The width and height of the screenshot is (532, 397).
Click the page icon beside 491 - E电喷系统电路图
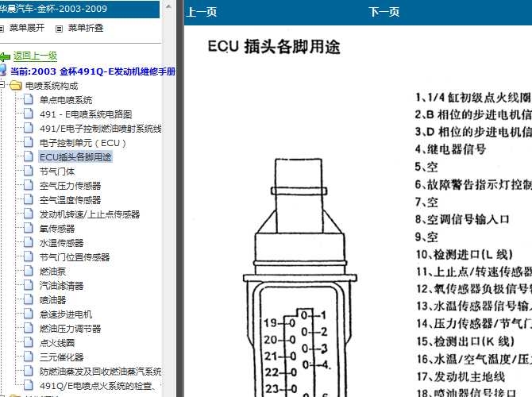pyautogui.click(x=29, y=114)
